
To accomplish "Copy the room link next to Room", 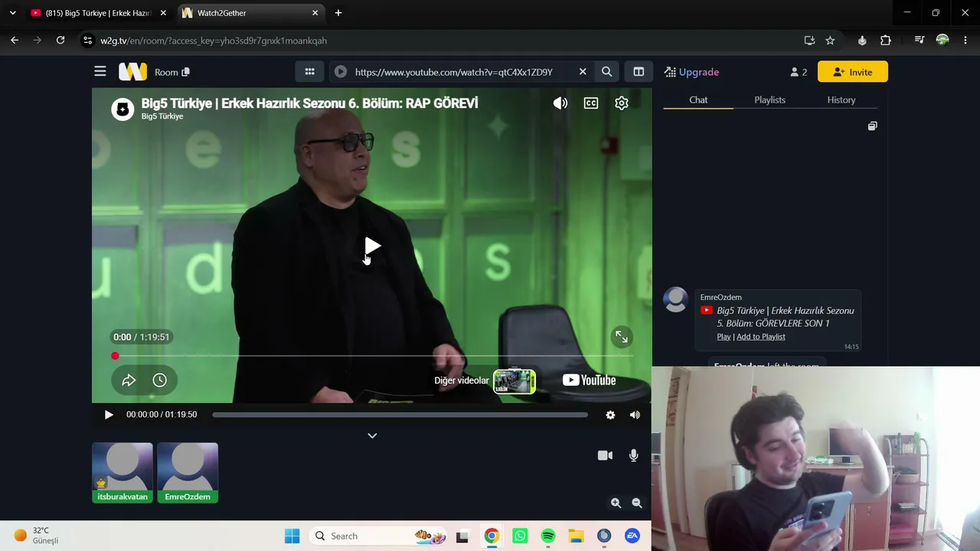I will pos(186,72).
